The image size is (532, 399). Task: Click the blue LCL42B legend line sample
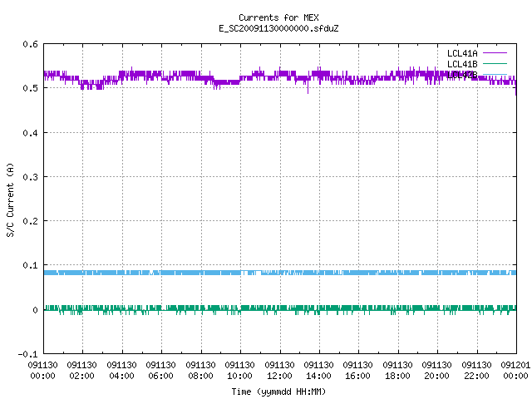tap(495, 74)
